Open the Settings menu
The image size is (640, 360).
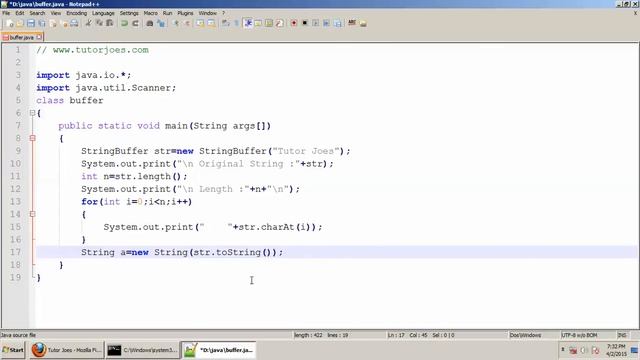[x=129, y=13]
